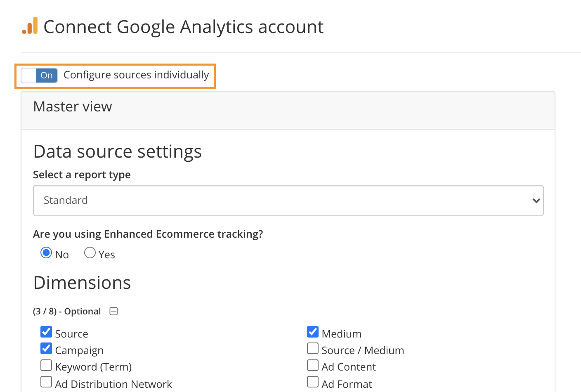581x392 pixels.
Task: Collapse the optional dimensions section
Action: (x=114, y=311)
